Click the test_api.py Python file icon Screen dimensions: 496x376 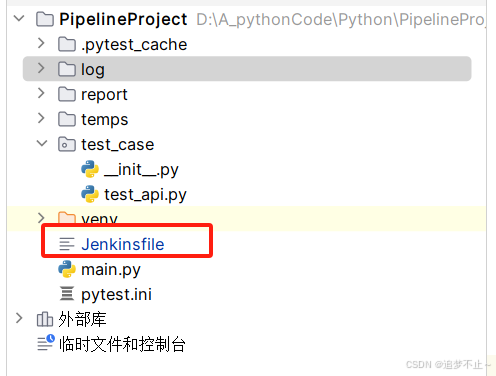90,194
